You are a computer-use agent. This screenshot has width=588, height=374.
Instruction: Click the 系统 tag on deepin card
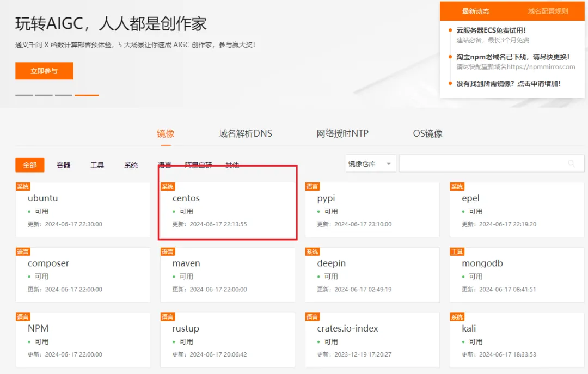click(x=313, y=252)
